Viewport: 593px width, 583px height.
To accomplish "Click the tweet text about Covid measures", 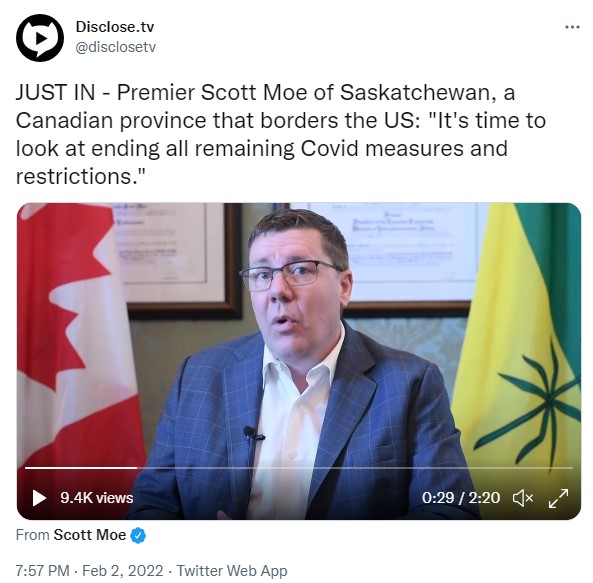I will pyautogui.click(x=281, y=134).
